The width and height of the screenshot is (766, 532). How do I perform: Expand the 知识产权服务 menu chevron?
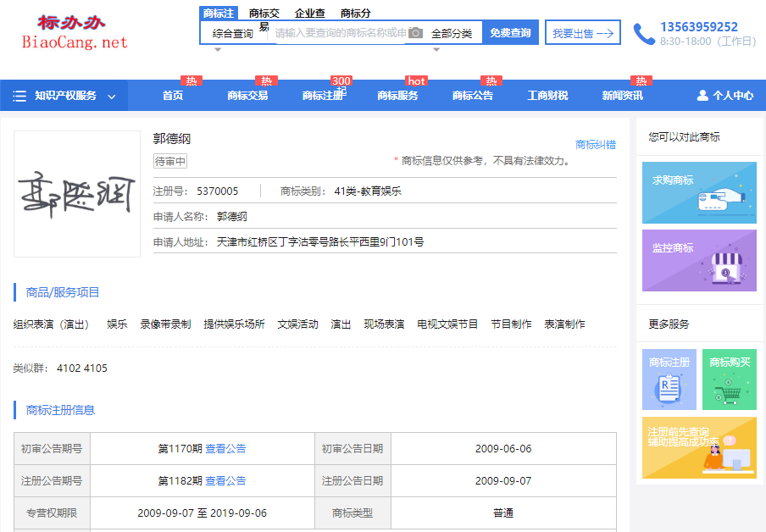pyautogui.click(x=112, y=97)
